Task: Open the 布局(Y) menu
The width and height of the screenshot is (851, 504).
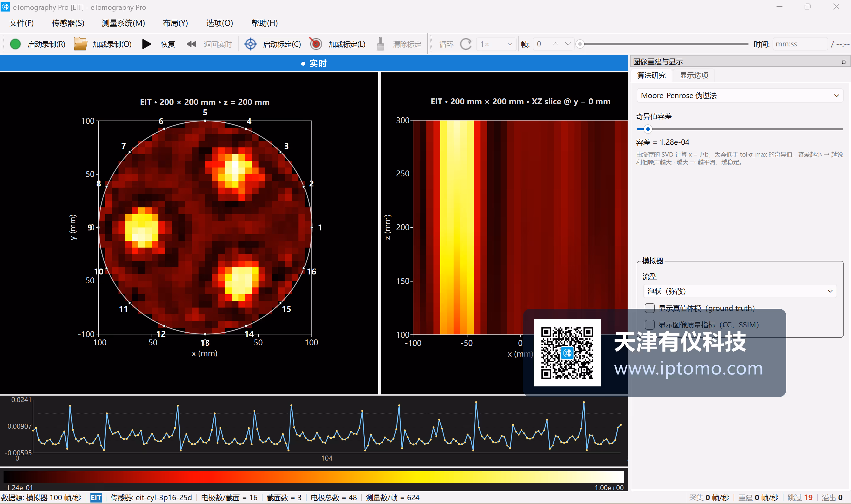Action: pyautogui.click(x=175, y=23)
